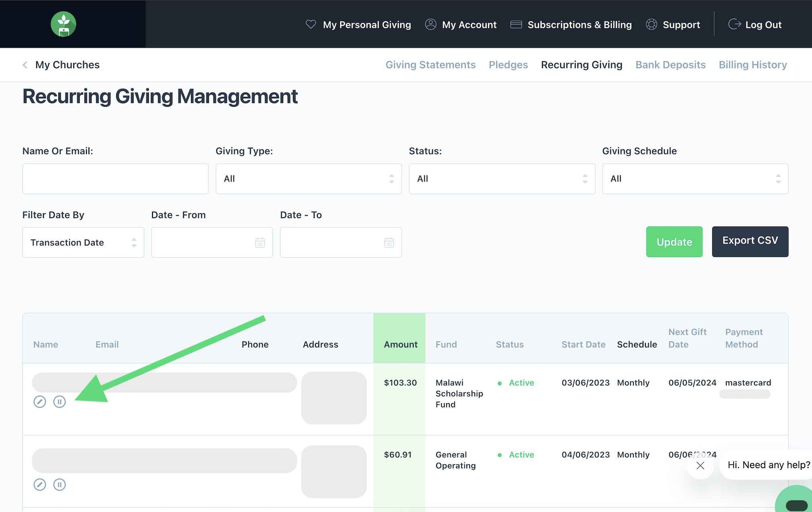Switch to Pledges tab

click(x=508, y=65)
